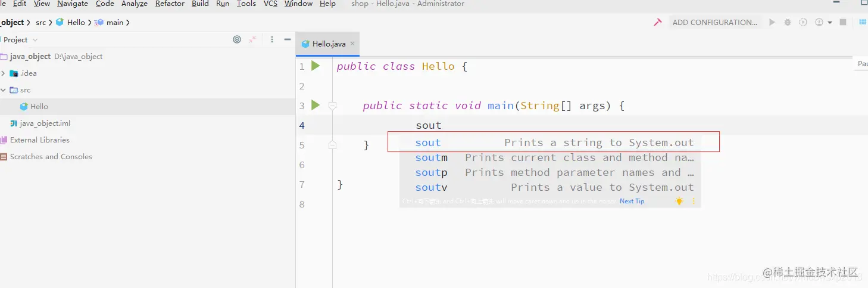Click the Build Project hammer icon
The image size is (868, 288).
(658, 22)
